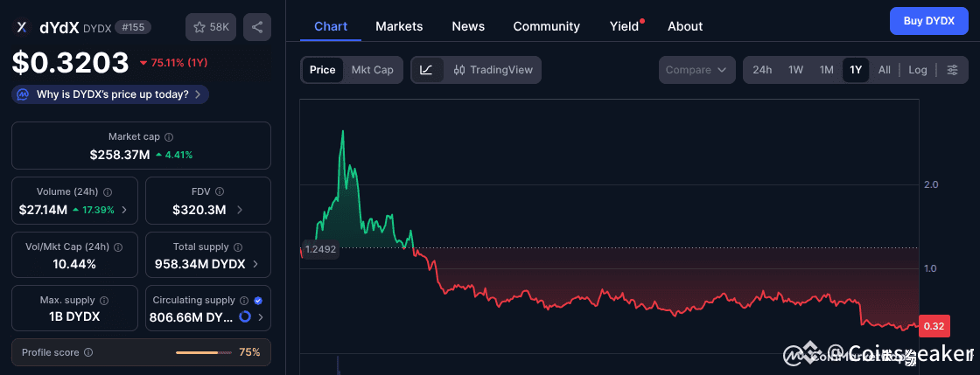Add dYdX to watchlist via star button
The height and width of the screenshot is (375, 980).
211,27
